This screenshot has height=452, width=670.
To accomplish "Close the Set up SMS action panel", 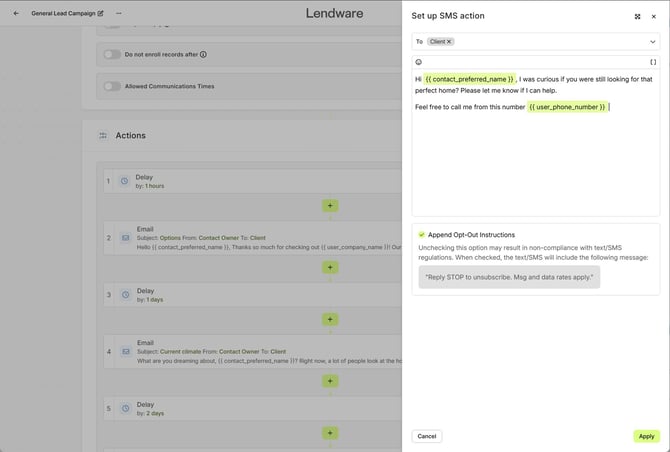I will click(655, 17).
